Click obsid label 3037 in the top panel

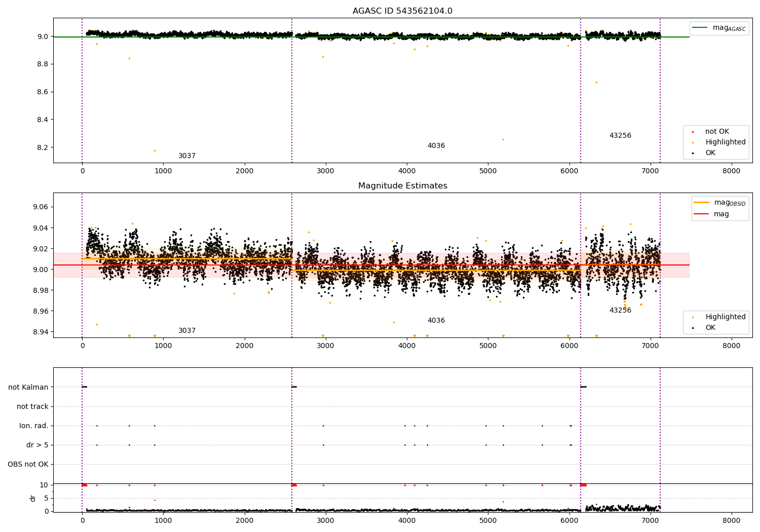coord(187,156)
